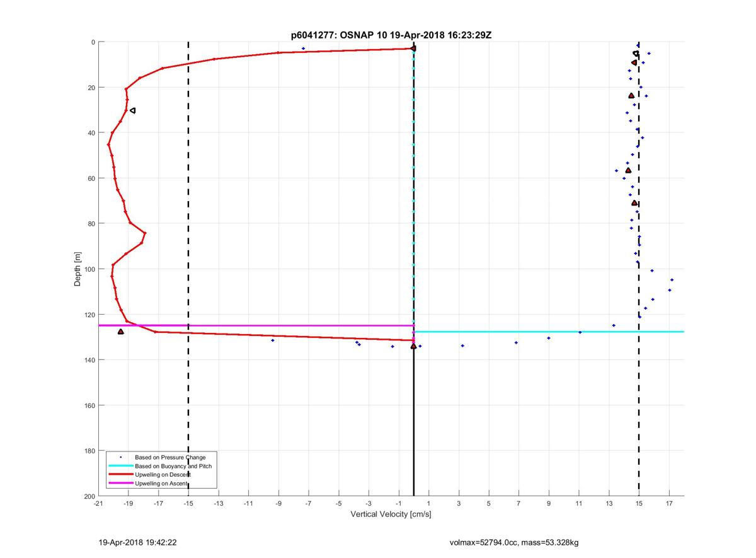The width and height of the screenshot is (756, 558).
Task: Click the 'Upwelling on Descent' legend entry
Action: coord(163,474)
